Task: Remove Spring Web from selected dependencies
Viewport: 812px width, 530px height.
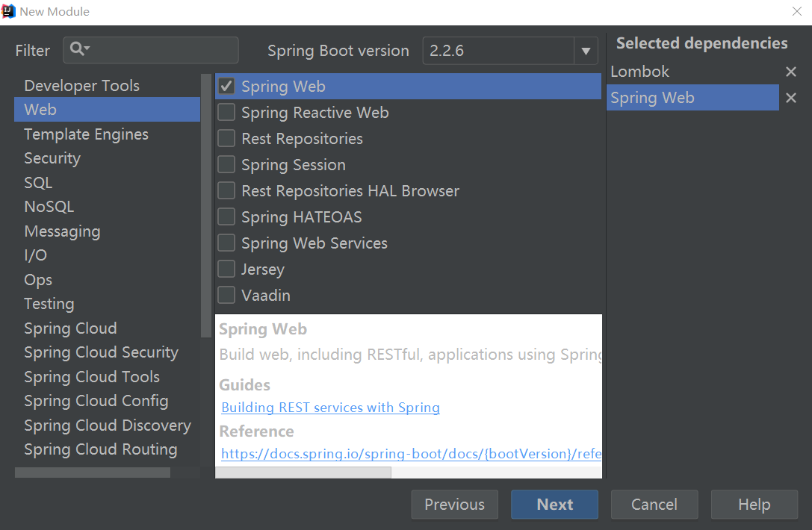Action: (x=791, y=98)
